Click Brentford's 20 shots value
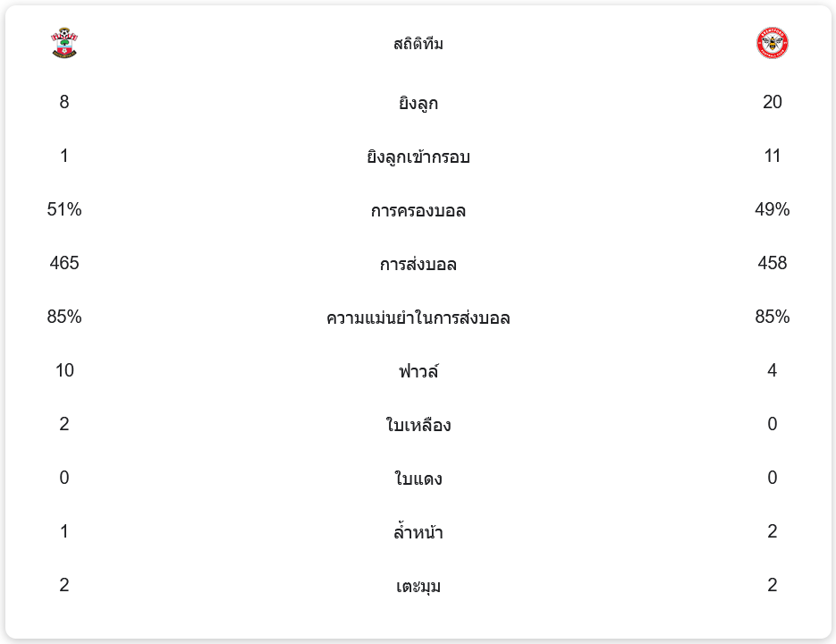 [x=773, y=102]
